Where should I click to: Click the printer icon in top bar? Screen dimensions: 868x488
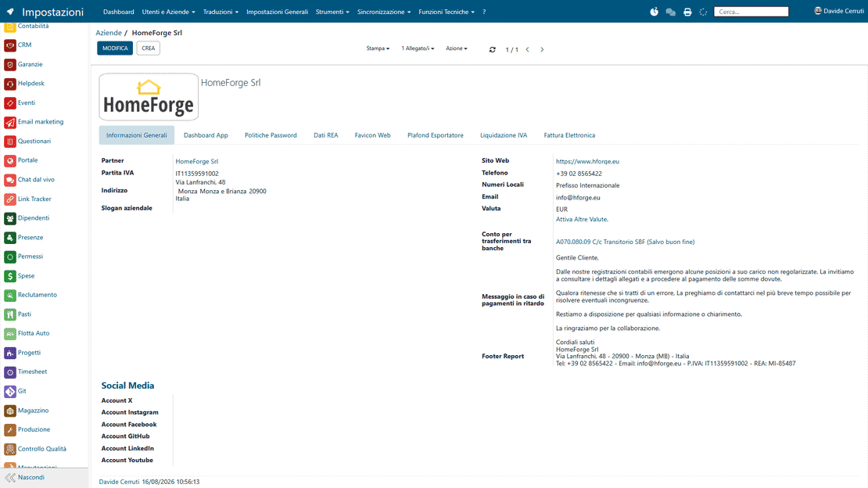point(687,12)
